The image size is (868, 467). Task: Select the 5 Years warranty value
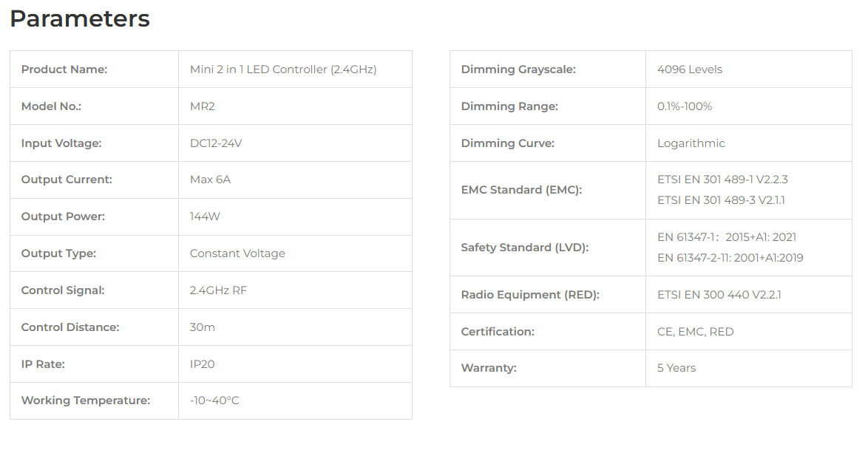pos(676,368)
